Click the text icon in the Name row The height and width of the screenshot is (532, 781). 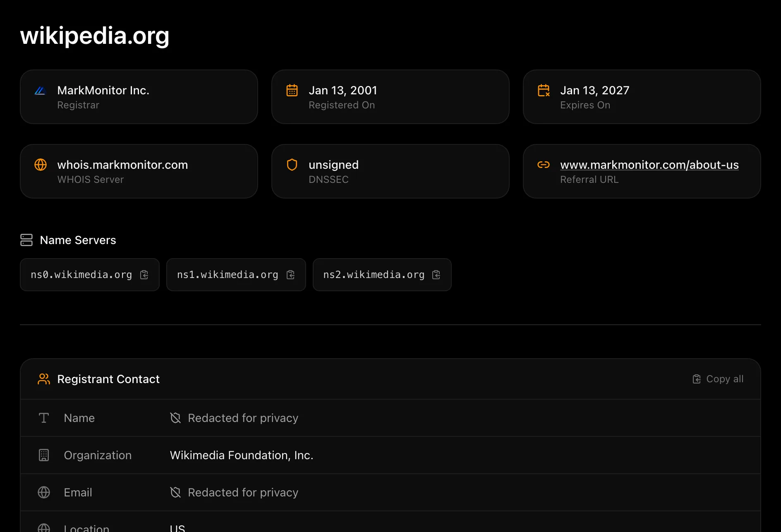tap(44, 418)
